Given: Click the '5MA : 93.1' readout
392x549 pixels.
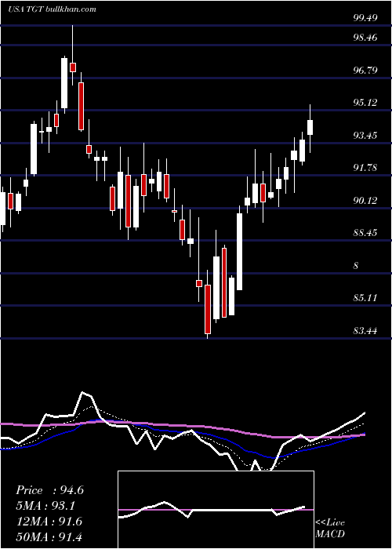Looking at the screenshot, I should pos(45,506).
